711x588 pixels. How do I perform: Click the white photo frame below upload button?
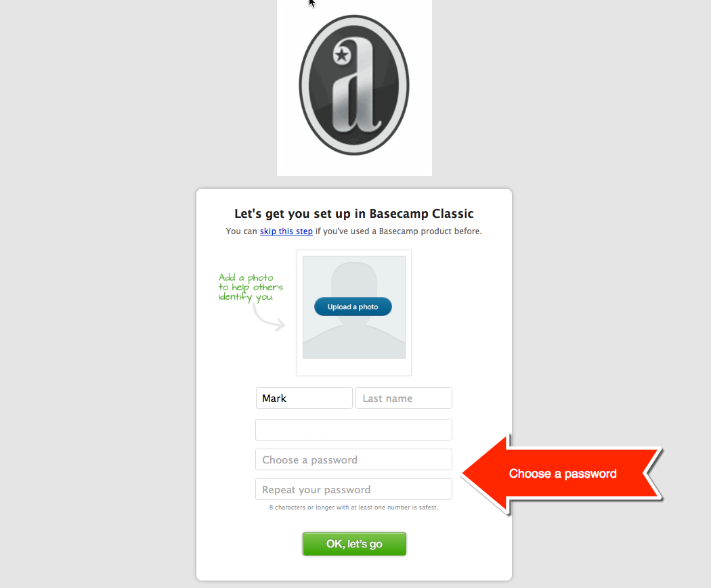[354, 367]
